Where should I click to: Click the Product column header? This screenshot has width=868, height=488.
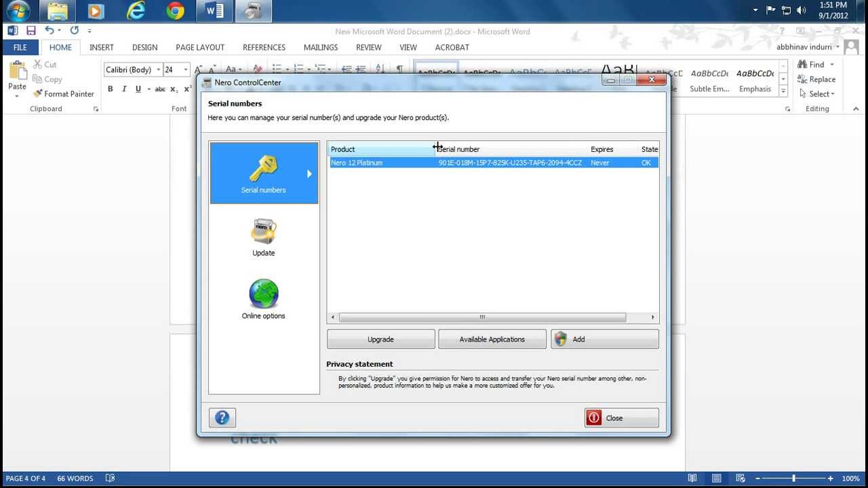[x=381, y=149]
